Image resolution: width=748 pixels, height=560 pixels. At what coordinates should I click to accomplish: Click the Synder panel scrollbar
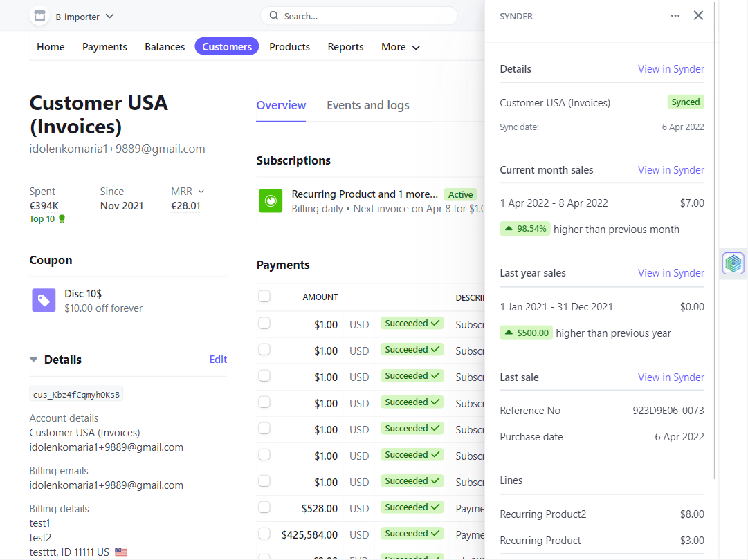click(715, 241)
